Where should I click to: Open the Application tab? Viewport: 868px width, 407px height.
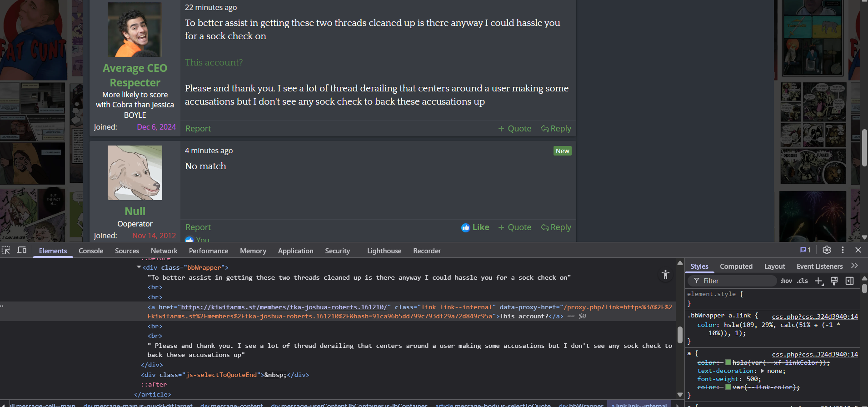click(x=296, y=251)
